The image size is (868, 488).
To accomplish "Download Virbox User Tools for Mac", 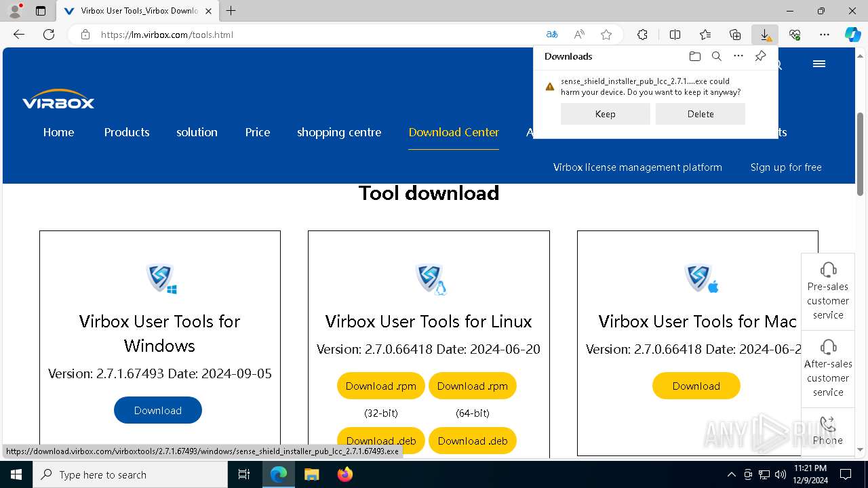I will [696, 386].
